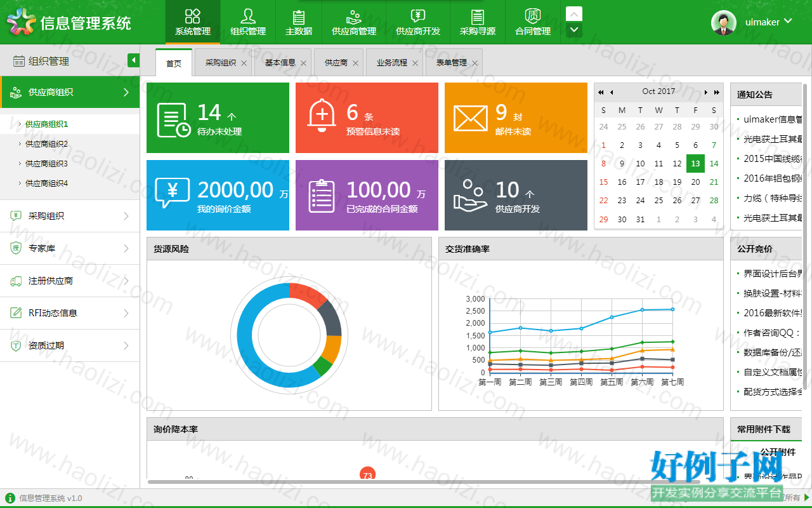The width and height of the screenshot is (812, 508).
Task: Click the 预警信息未读 bell icon
Action: 322,116
